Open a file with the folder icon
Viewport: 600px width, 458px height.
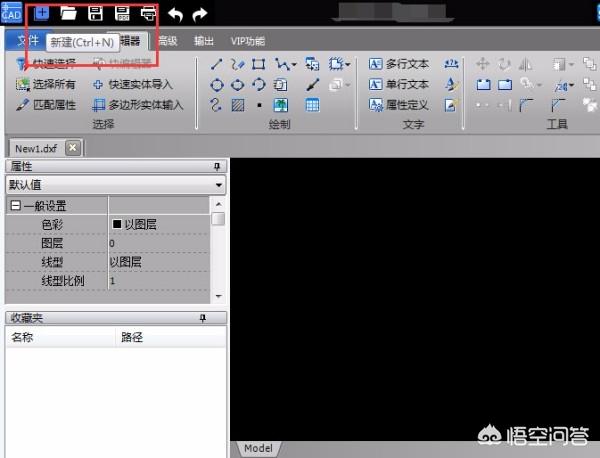[x=69, y=14]
